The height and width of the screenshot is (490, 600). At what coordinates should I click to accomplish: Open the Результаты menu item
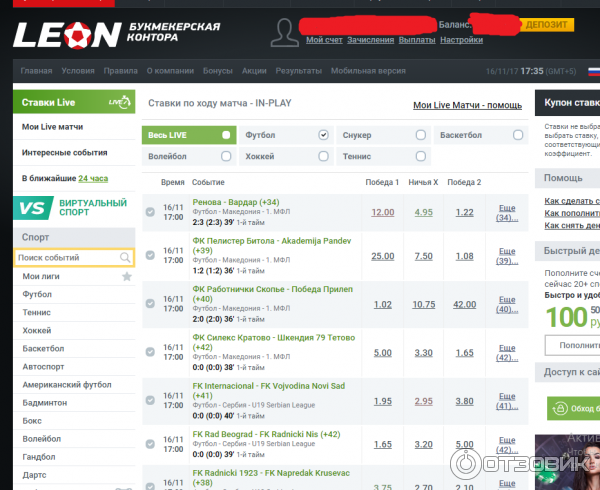tap(298, 72)
